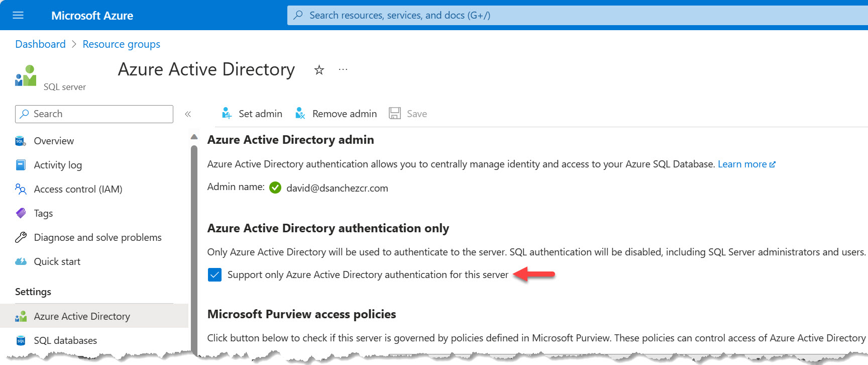Open Overview in the sidebar
The width and height of the screenshot is (868, 365).
coord(54,141)
